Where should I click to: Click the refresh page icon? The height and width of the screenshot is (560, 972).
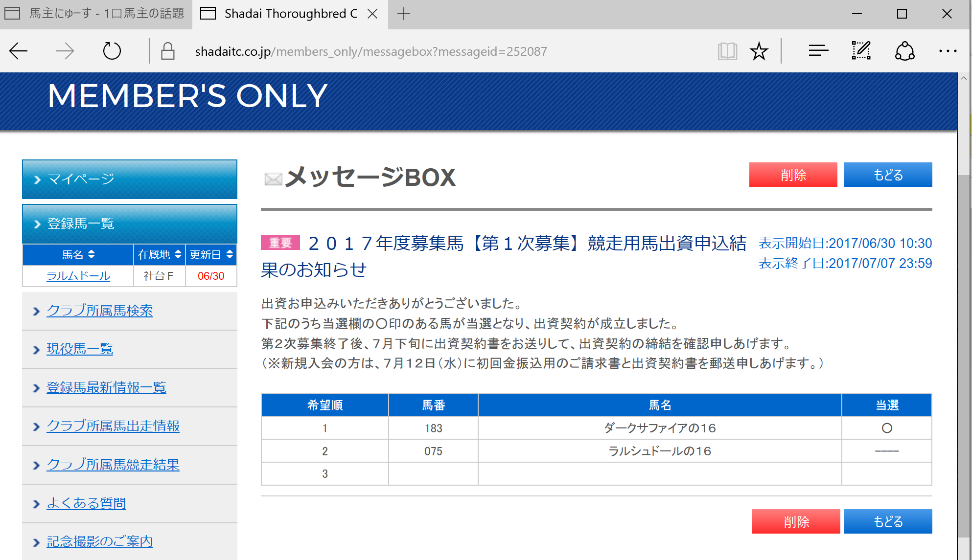pyautogui.click(x=112, y=51)
